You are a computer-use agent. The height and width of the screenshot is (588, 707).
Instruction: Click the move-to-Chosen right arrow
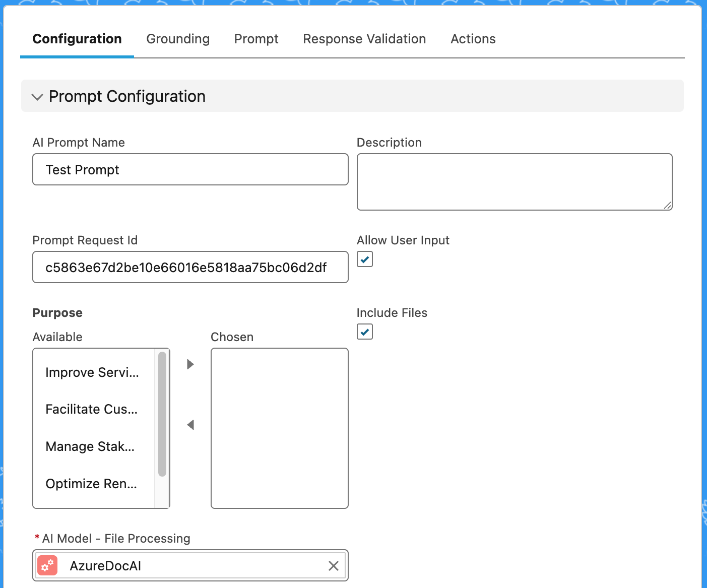coord(190,364)
